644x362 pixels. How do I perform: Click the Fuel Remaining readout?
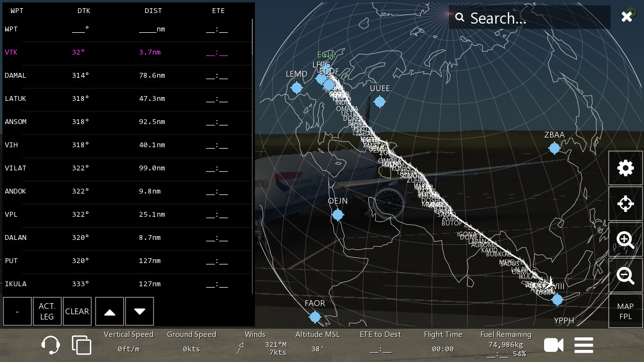click(x=506, y=344)
